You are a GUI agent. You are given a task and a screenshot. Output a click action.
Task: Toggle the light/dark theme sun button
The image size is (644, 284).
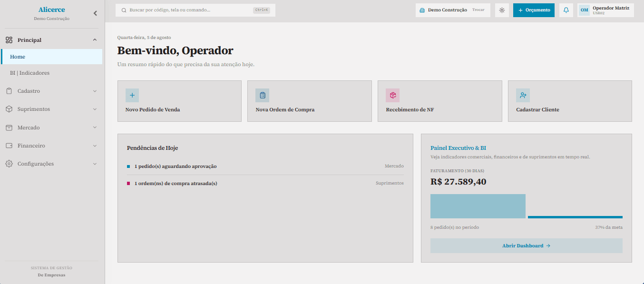502,10
